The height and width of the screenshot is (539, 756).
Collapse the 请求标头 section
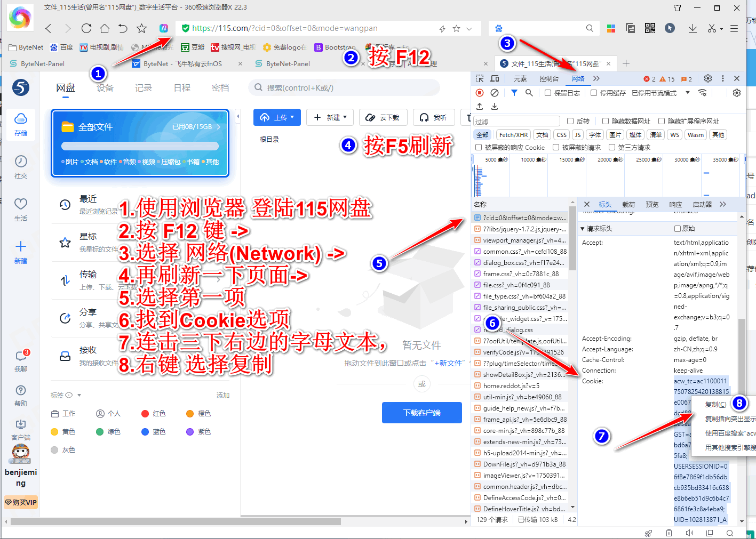click(x=583, y=229)
